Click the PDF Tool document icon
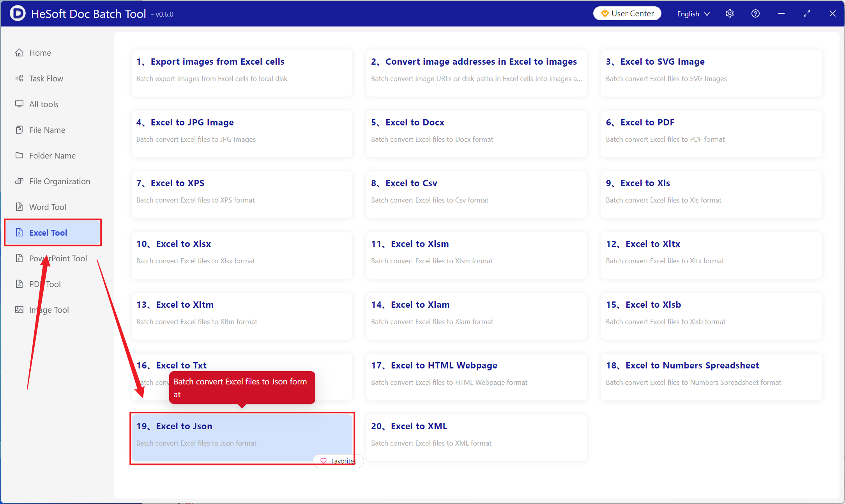Image resolution: width=845 pixels, height=504 pixels. 19,284
